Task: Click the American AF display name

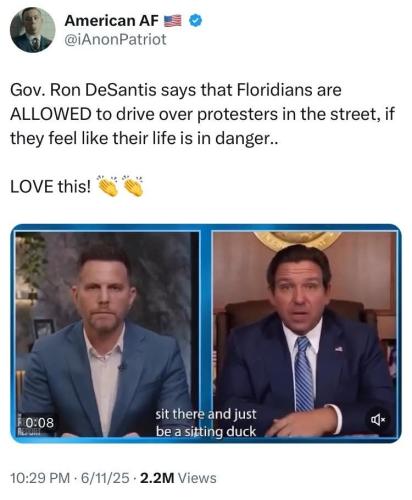Action: click(x=111, y=21)
